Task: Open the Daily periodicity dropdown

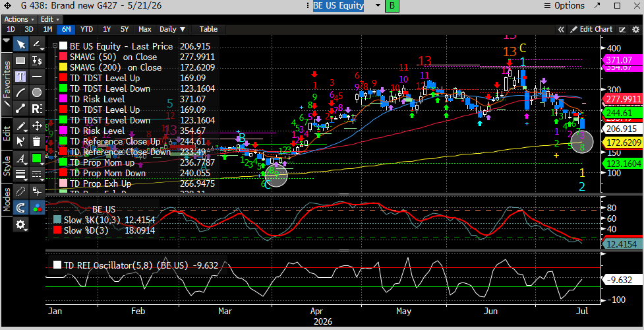Action: [x=172, y=29]
